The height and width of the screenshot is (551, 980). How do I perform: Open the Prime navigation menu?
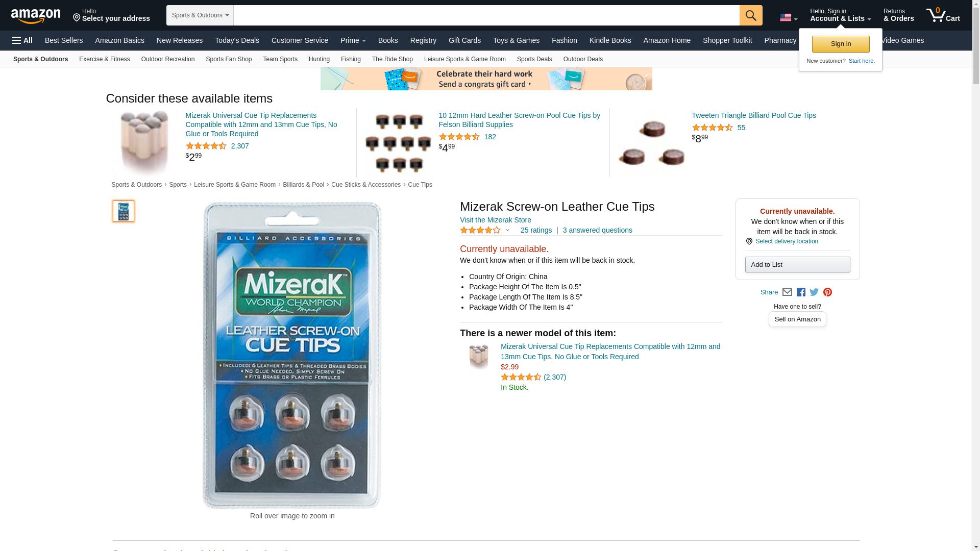point(353,40)
